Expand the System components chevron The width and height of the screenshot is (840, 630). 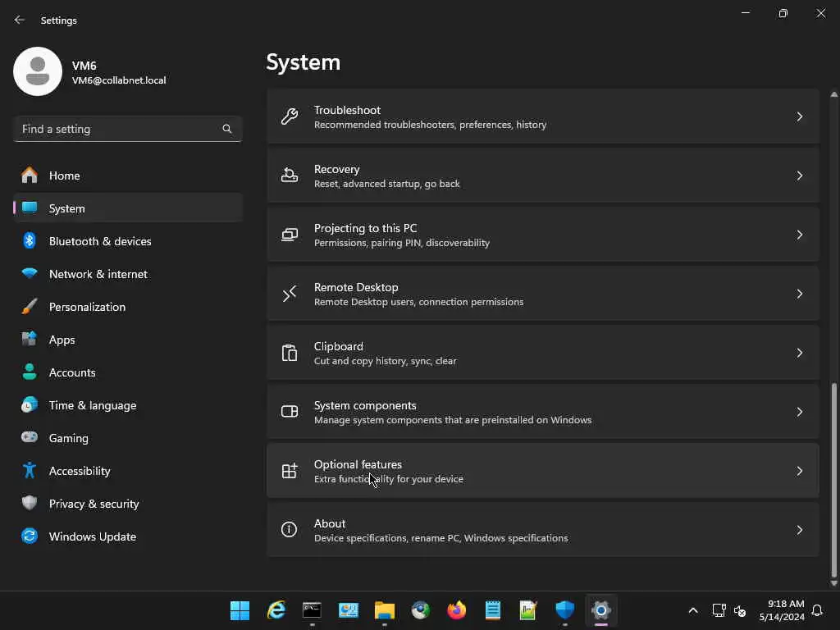799,412
